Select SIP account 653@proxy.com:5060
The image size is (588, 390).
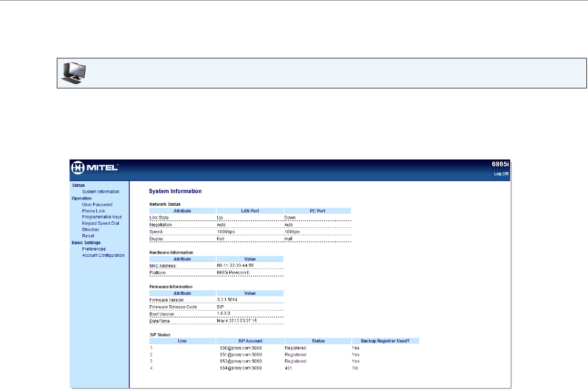[241, 362]
